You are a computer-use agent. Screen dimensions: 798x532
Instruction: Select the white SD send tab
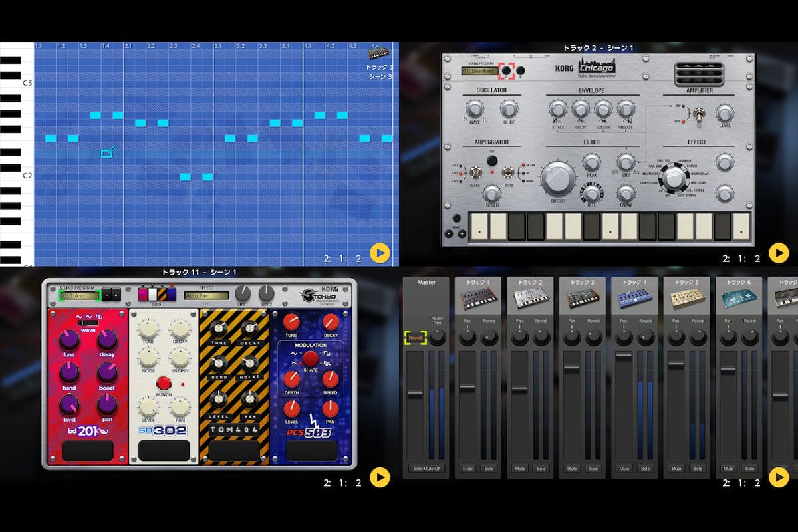pyautogui.click(x=152, y=294)
